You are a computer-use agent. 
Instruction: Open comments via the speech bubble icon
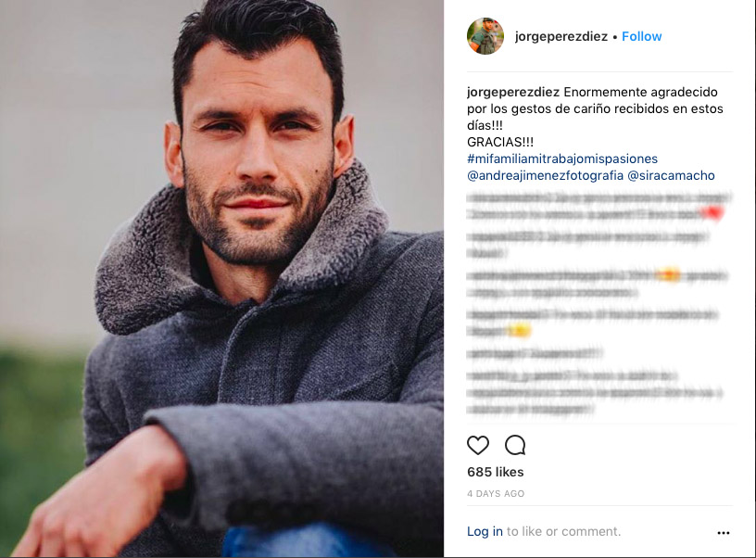point(515,445)
